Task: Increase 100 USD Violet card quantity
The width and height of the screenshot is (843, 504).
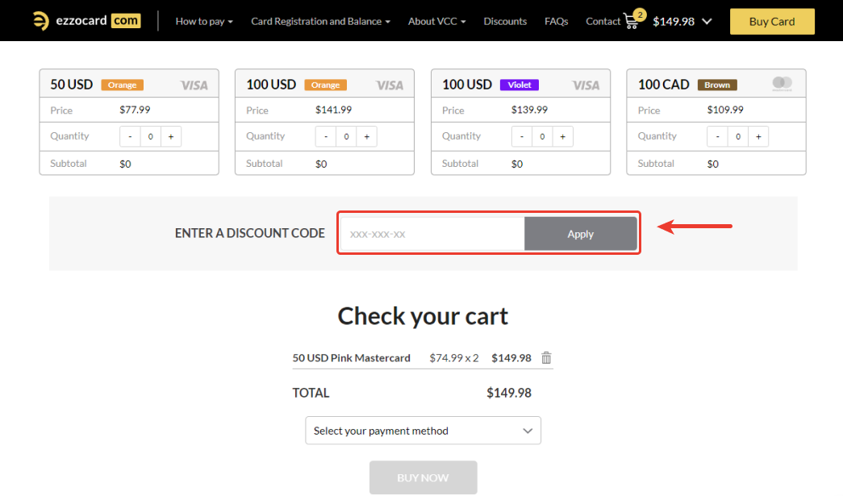Action: 562,137
